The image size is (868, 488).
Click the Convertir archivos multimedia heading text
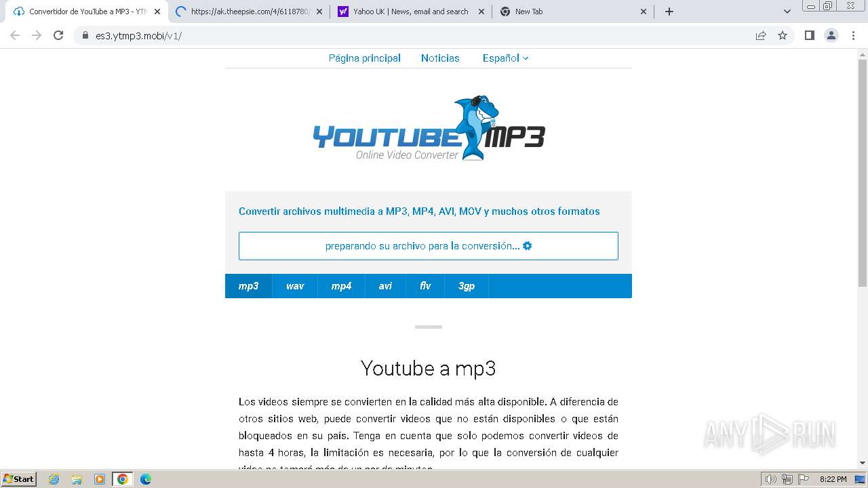(x=419, y=211)
